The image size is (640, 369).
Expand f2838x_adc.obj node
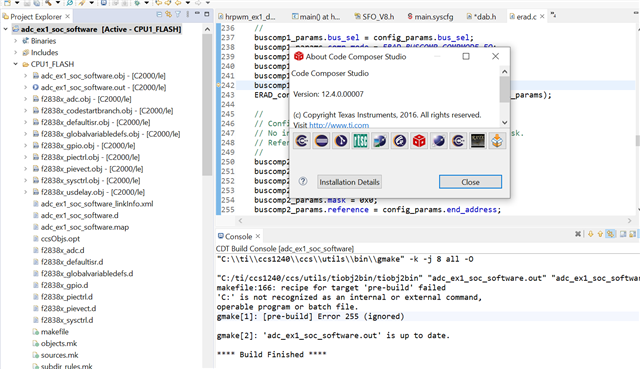click(x=25, y=99)
